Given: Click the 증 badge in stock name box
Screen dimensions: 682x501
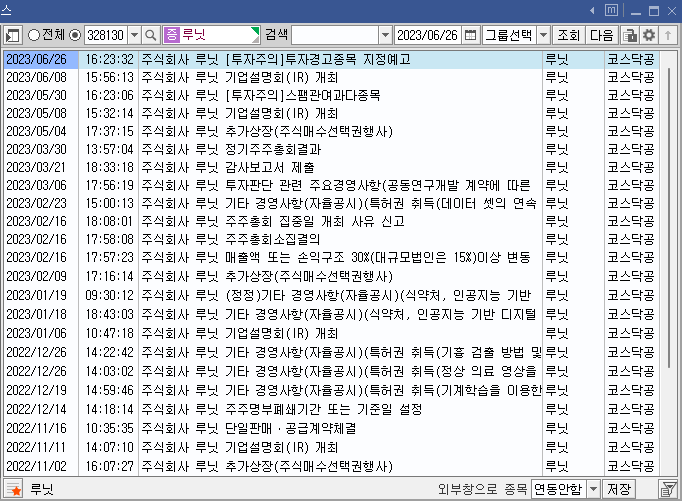Looking at the screenshot, I should tap(172, 35).
